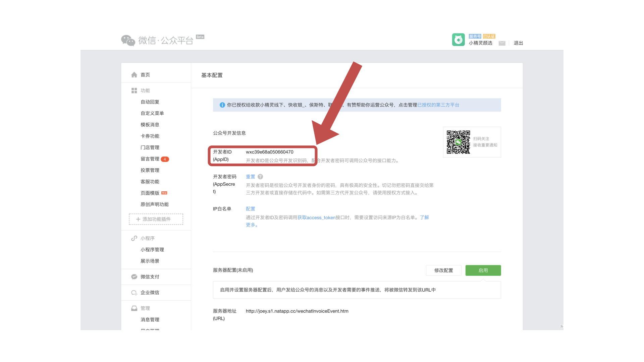Open 投票管理 in sidebar
This screenshot has width=644, height=362.
pos(150,170)
